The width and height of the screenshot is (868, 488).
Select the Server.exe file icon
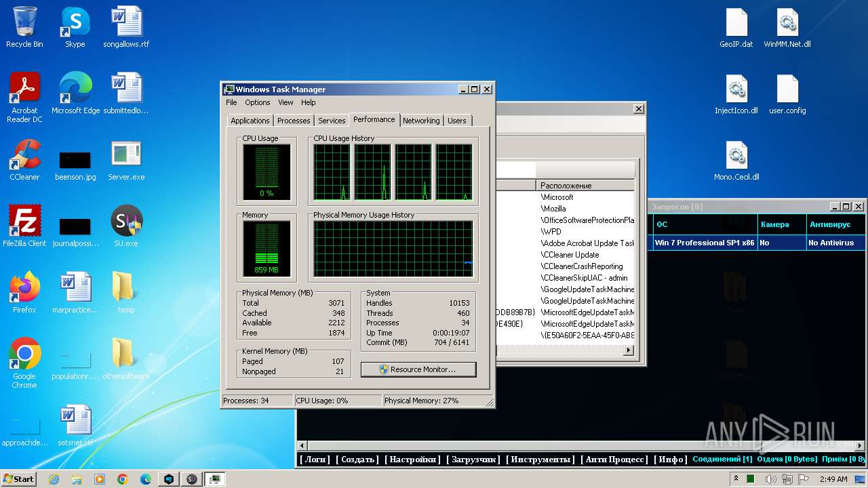point(126,160)
